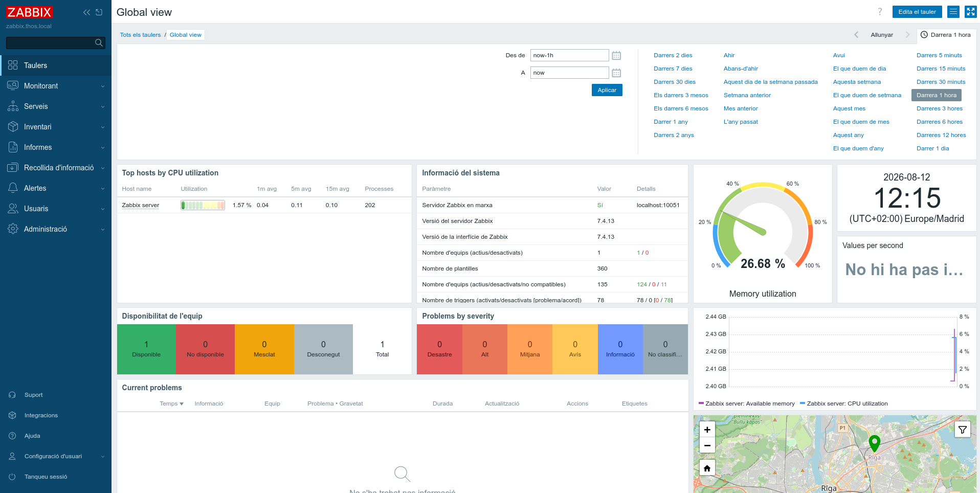Open the calendar picker for the A field

pyautogui.click(x=616, y=73)
